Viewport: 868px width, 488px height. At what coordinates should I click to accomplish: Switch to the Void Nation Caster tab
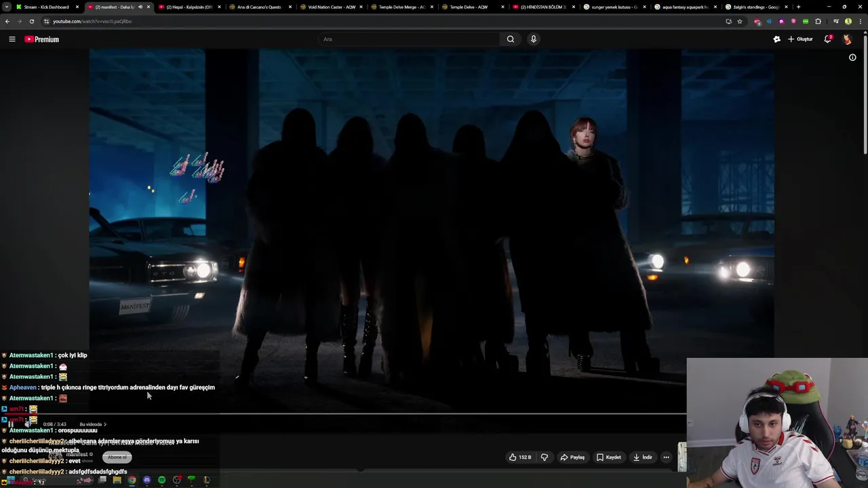pos(331,7)
